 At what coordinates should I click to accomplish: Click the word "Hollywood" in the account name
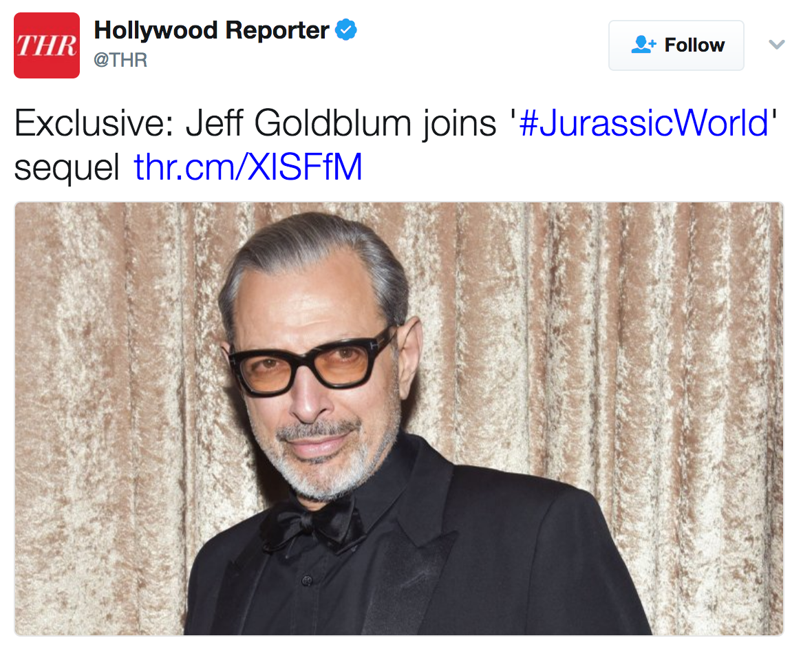coord(156,30)
